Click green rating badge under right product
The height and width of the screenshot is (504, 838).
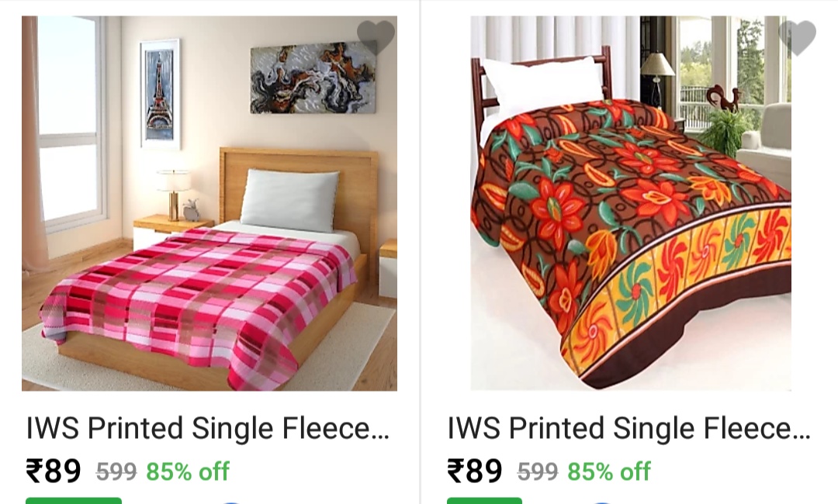pos(484,501)
